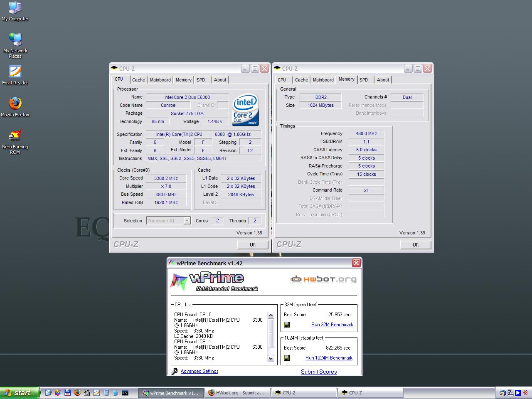Screen dimensions: 532x399
Task: Switch to wPrime Benchmark taskbar button
Action: point(170,393)
